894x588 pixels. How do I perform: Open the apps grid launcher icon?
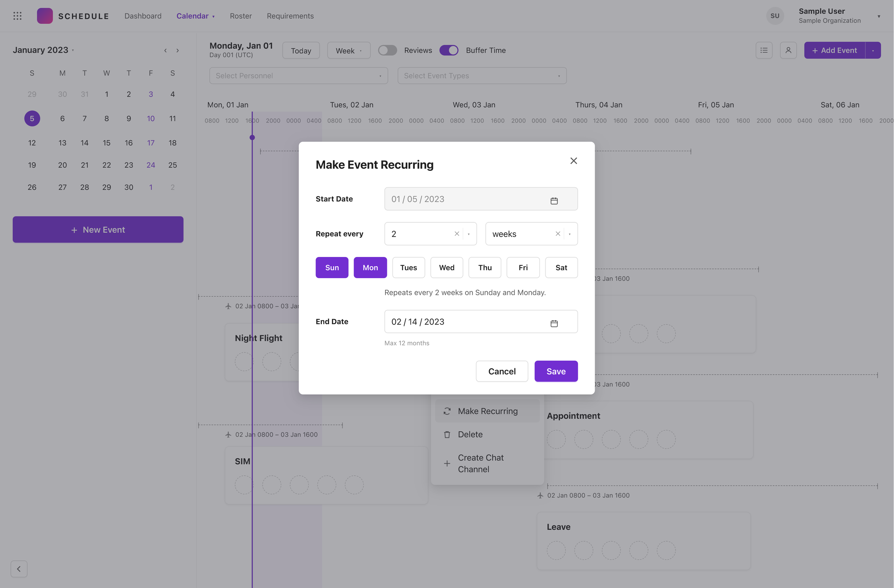[17, 16]
